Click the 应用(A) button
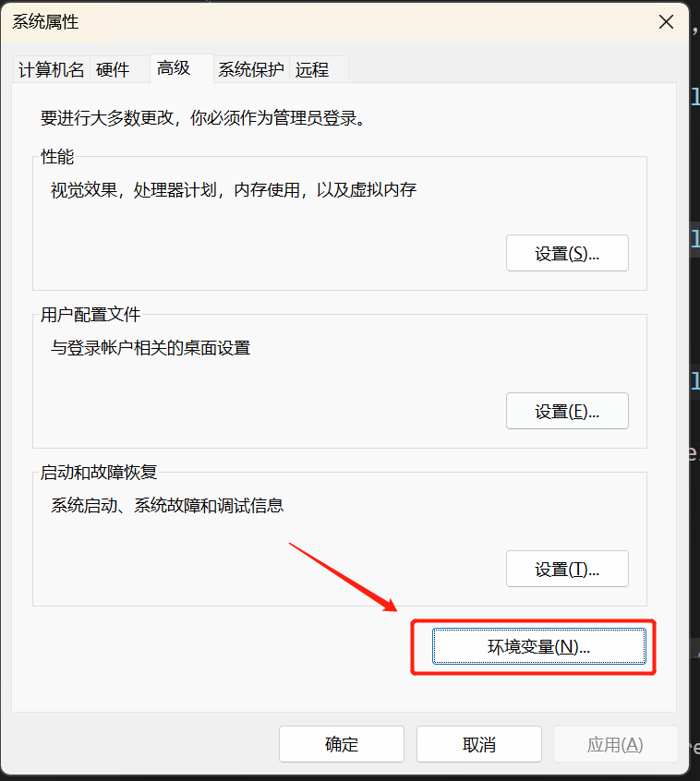Image resolution: width=700 pixels, height=781 pixels. [x=615, y=744]
